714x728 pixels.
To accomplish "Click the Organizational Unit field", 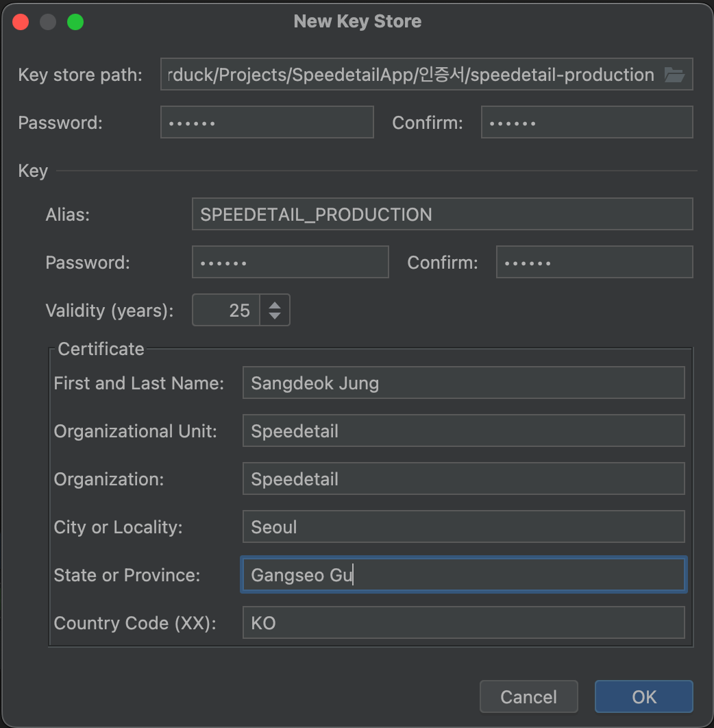I will [x=463, y=430].
